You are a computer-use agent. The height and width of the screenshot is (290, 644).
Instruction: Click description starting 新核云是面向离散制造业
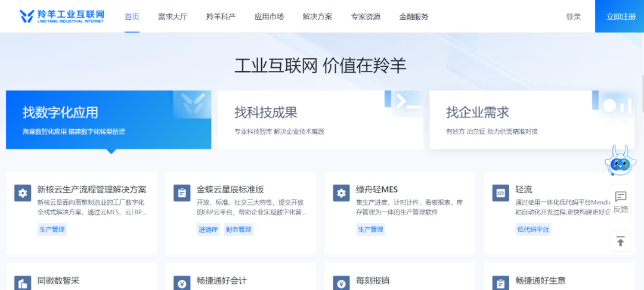coord(92,208)
